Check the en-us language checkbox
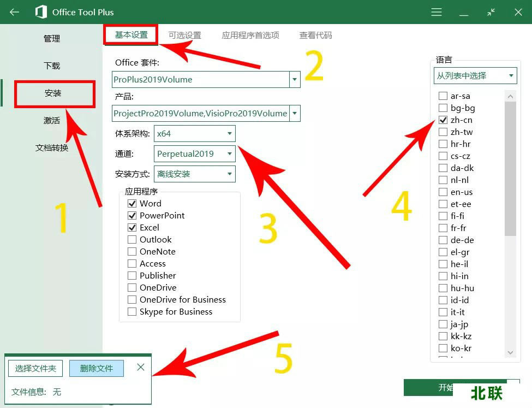Screen dimensions: 532x408 [443, 192]
